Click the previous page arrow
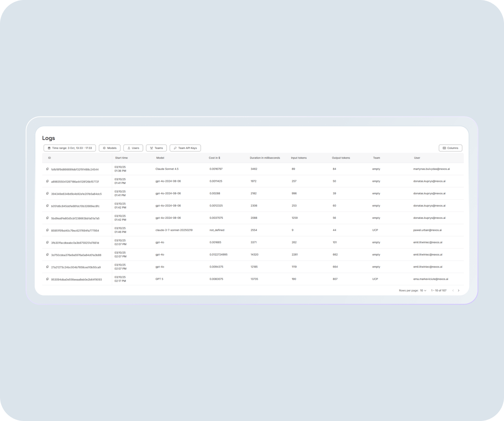Viewport: 504px width, 421px height. (x=453, y=290)
